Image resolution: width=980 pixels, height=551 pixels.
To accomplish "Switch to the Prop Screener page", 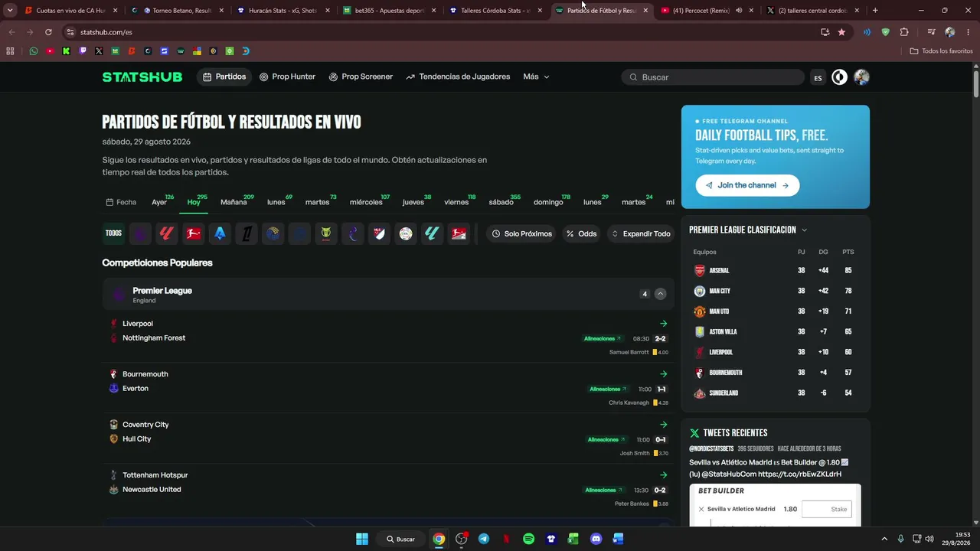I will (x=361, y=77).
